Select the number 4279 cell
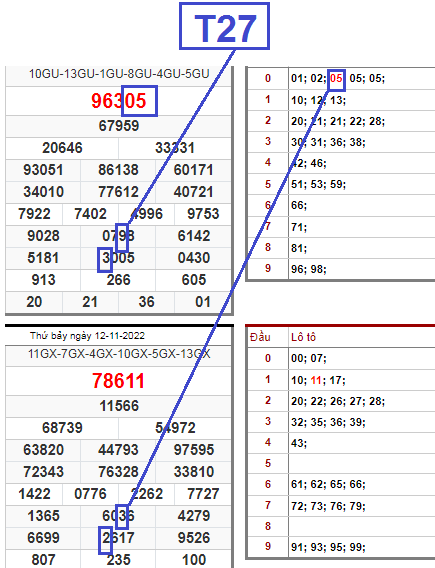Image resolution: width=435 pixels, height=568 pixels. point(194,516)
